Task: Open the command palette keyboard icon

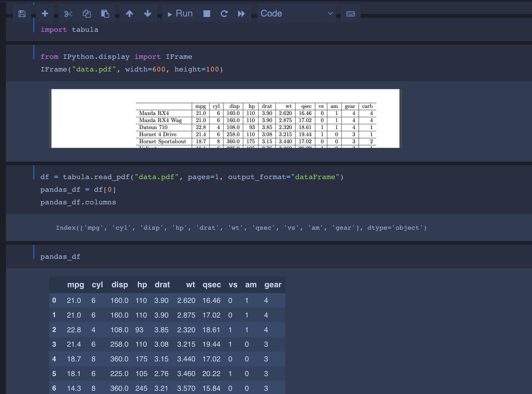Action: tap(351, 14)
